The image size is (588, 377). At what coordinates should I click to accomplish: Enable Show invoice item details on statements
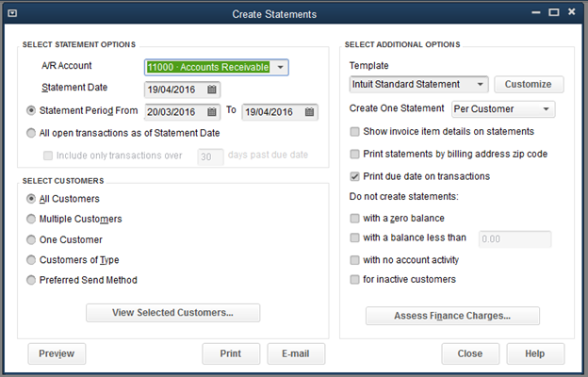click(x=354, y=132)
